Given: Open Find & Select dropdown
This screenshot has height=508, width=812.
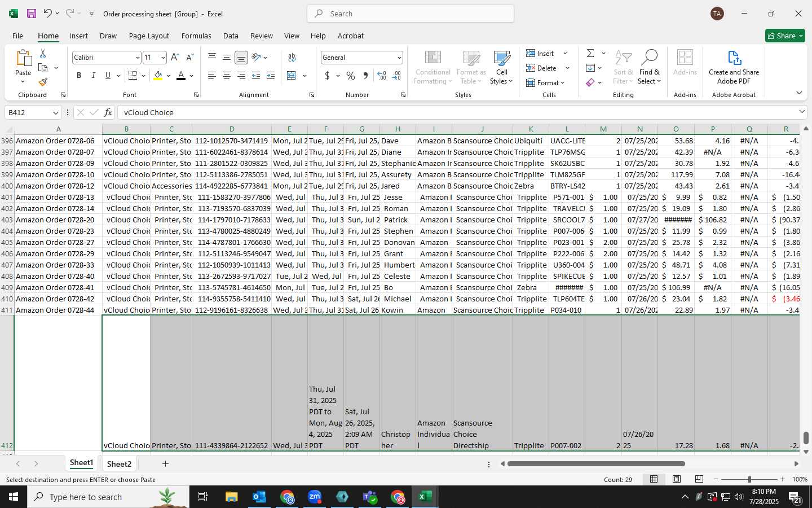Looking at the screenshot, I should [650, 67].
